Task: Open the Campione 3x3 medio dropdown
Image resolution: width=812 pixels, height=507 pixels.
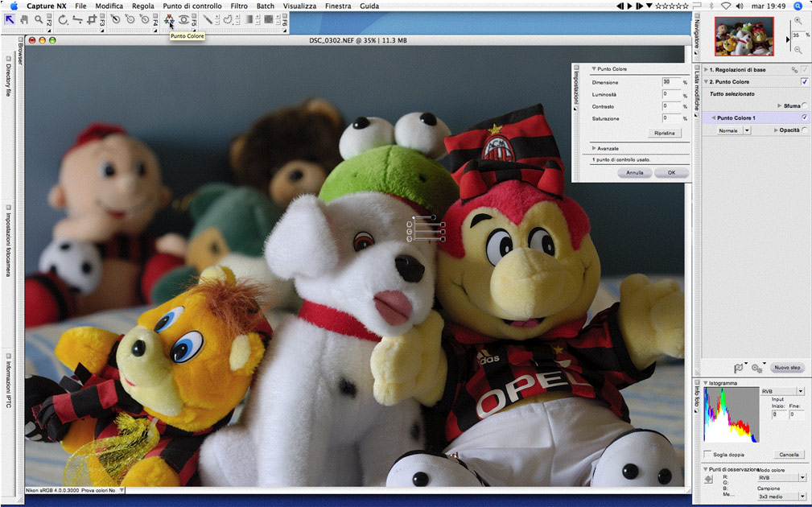Action: pos(782,497)
